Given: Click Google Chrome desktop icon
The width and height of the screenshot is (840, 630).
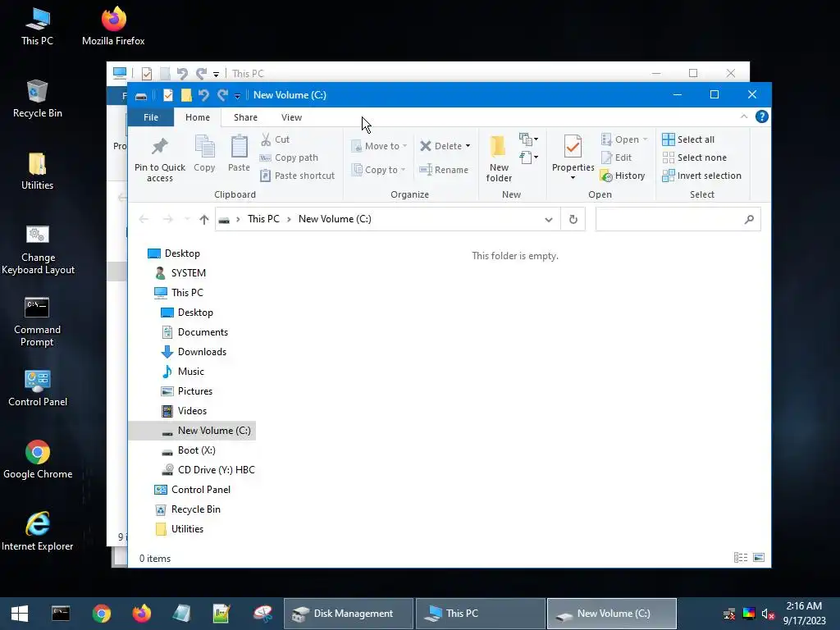Looking at the screenshot, I should 38,459.
